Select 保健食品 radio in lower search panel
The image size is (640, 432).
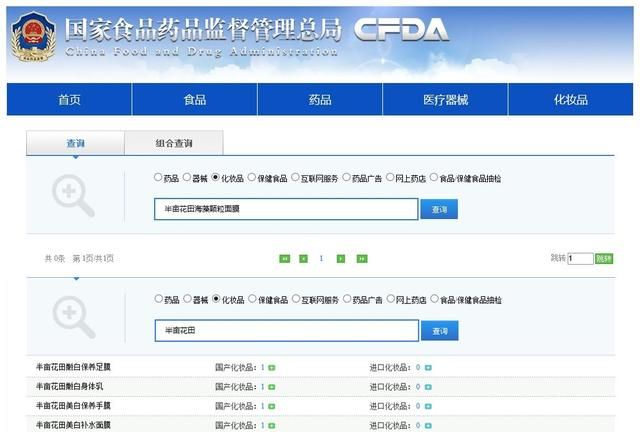[253, 299]
